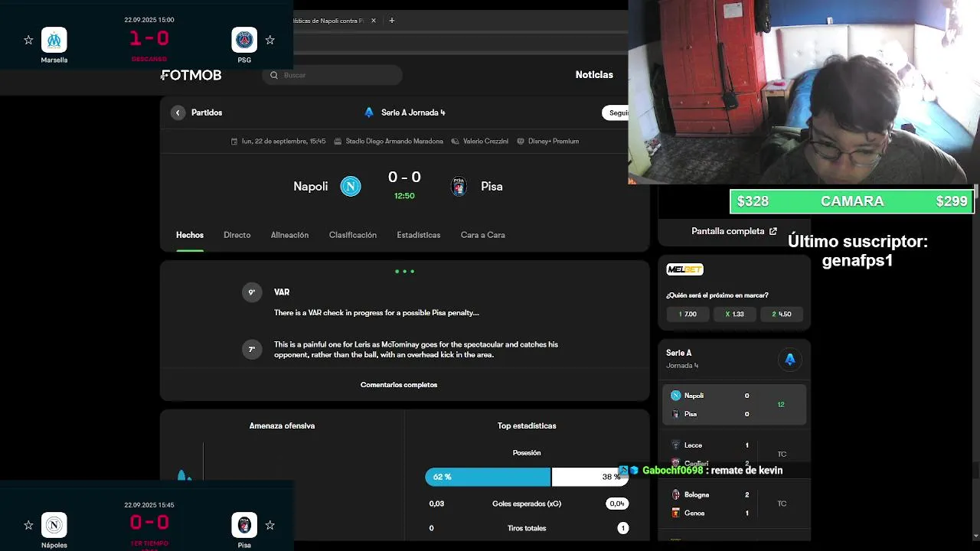980x551 pixels.
Task: Click the 62 % possession bar segment
Action: 488,477
